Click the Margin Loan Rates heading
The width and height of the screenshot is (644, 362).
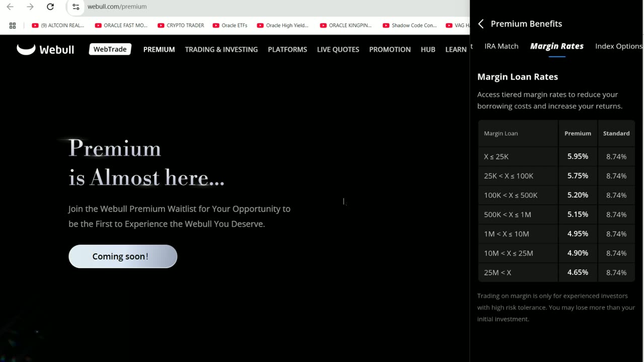click(518, 77)
